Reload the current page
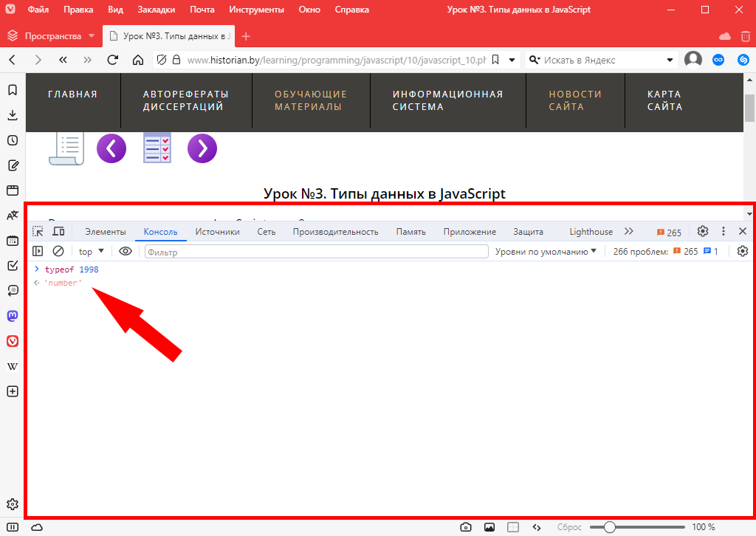Viewport: 756px width, 536px height. coord(113,60)
